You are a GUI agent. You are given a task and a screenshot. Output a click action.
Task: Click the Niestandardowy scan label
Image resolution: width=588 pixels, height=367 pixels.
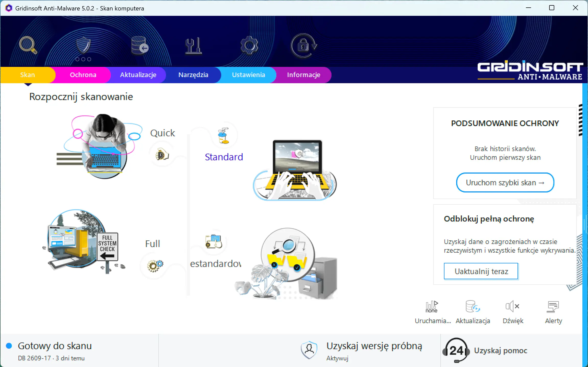pyautogui.click(x=216, y=264)
